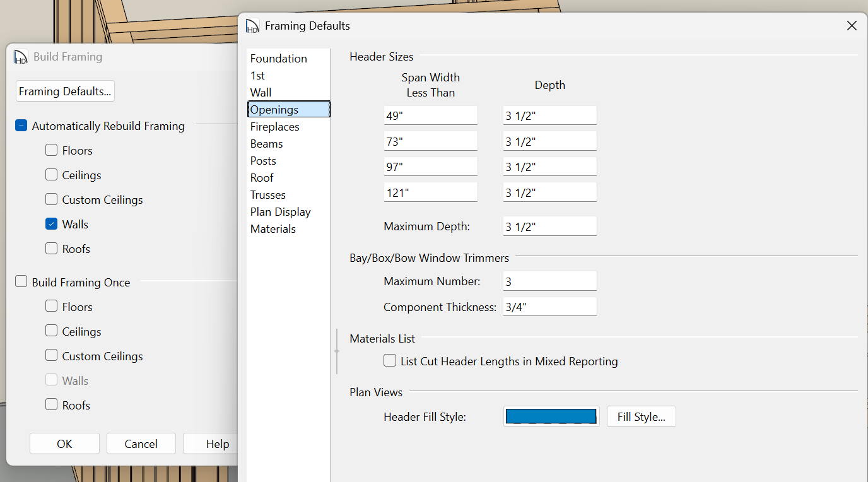
Task: Enable Walls under Automatically Rebuild Framing
Action: tap(52, 225)
